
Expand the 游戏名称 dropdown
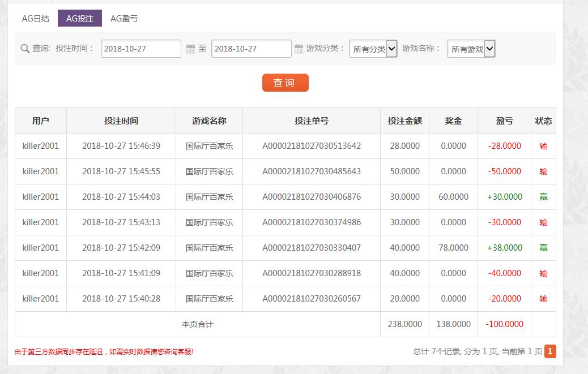[471, 49]
